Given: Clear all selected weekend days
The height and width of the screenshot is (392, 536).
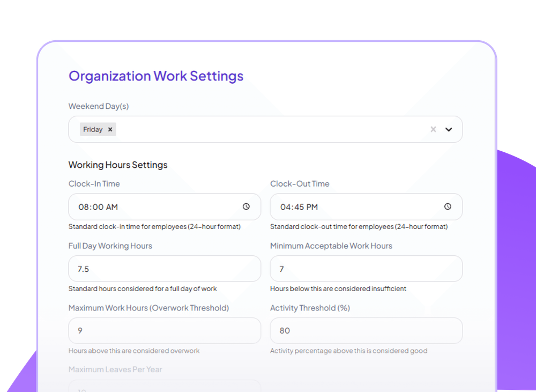Looking at the screenshot, I should [x=433, y=129].
